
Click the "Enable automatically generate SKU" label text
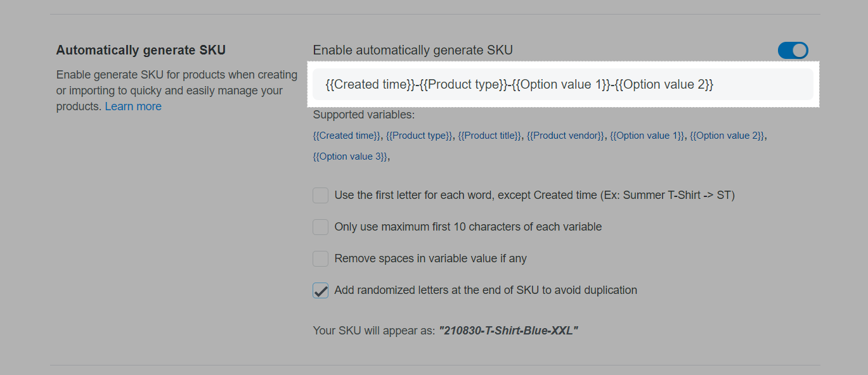click(x=413, y=50)
